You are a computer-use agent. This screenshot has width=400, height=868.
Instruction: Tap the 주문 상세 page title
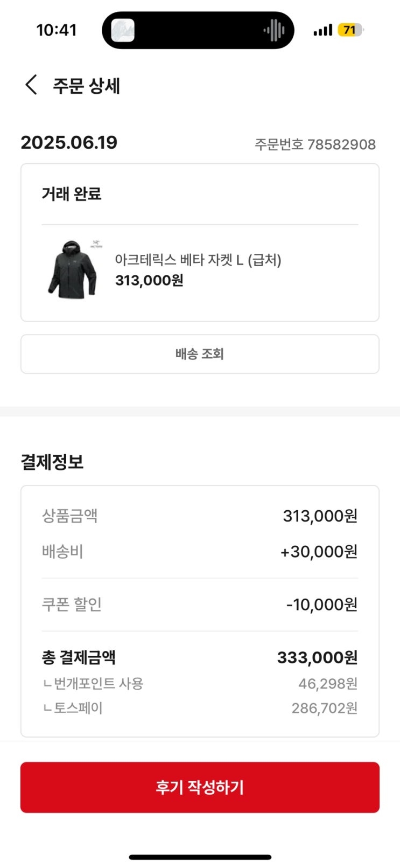[86, 86]
